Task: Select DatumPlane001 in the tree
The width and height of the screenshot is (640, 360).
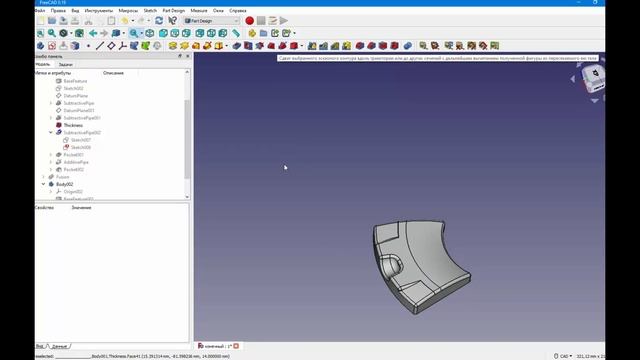Action: (78, 111)
